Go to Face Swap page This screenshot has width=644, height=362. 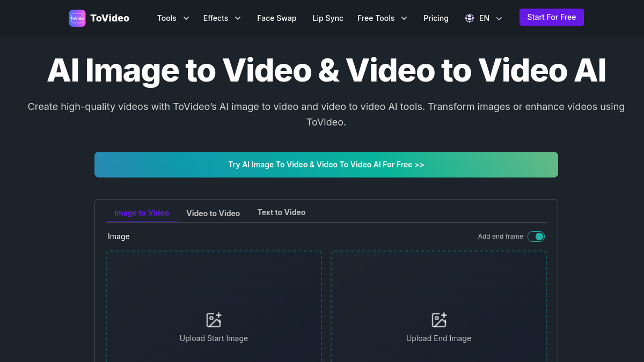[x=276, y=18]
